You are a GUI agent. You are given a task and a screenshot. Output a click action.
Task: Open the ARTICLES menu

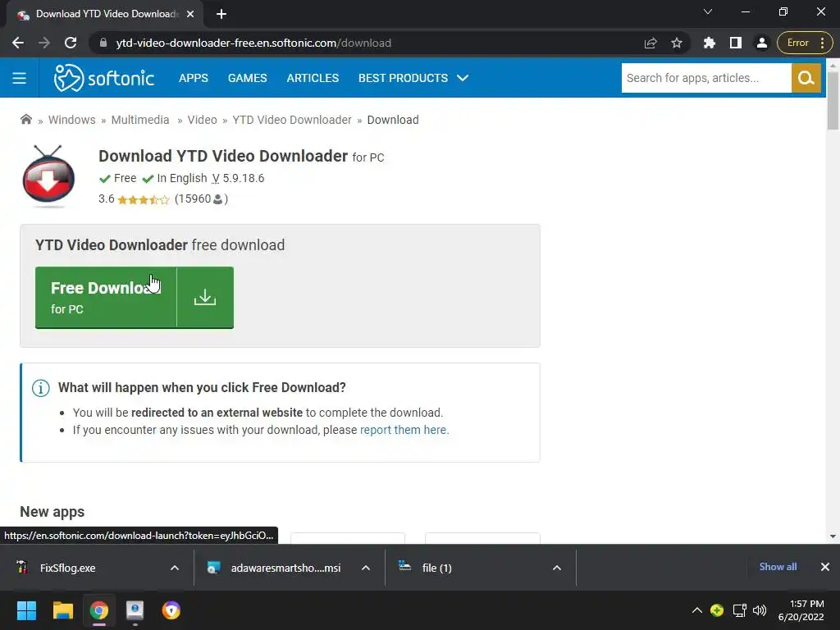tap(313, 78)
